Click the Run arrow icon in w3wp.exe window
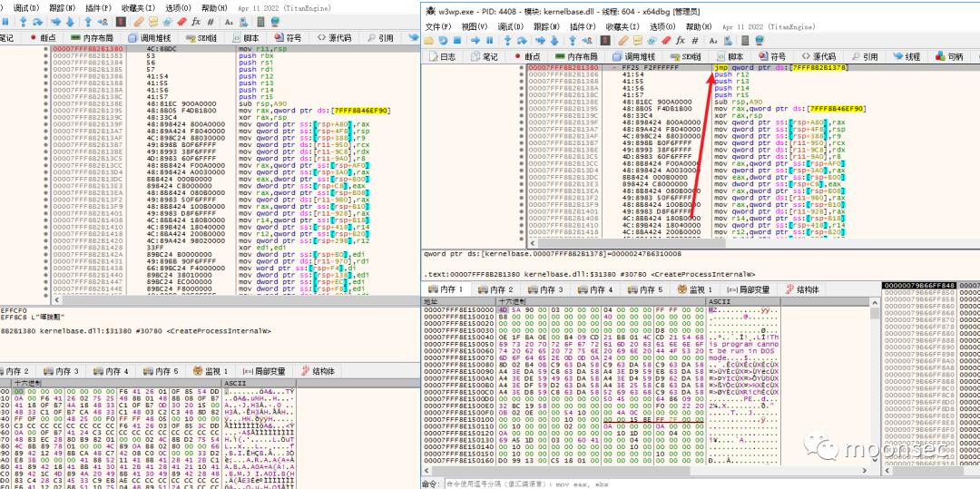Image resolution: width=980 pixels, height=489 pixels. click(x=475, y=41)
